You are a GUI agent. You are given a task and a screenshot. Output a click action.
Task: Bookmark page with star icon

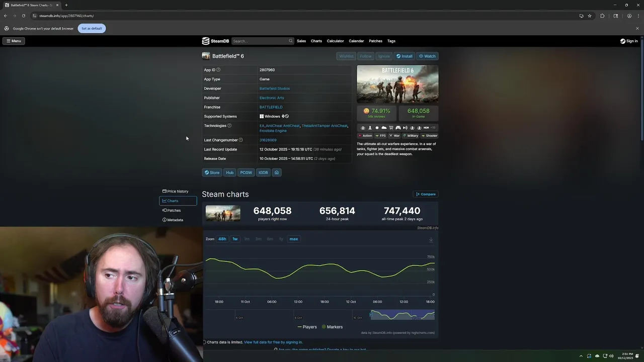pyautogui.click(x=590, y=16)
